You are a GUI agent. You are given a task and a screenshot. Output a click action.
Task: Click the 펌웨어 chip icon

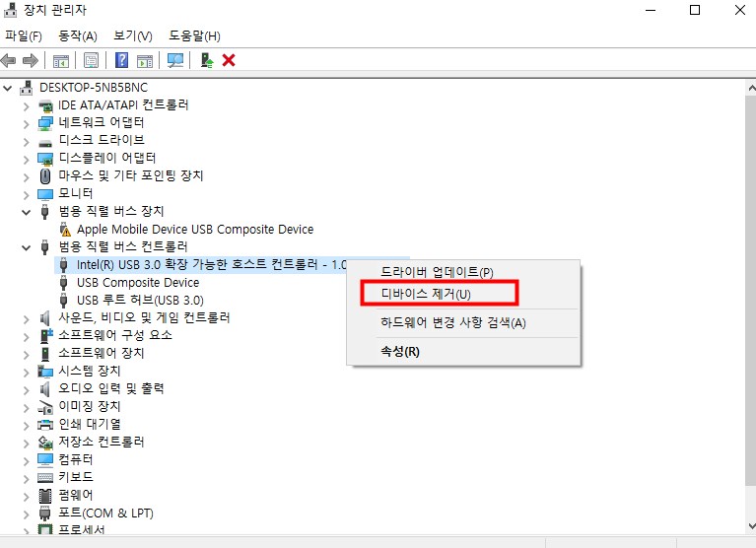pos(45,496)
